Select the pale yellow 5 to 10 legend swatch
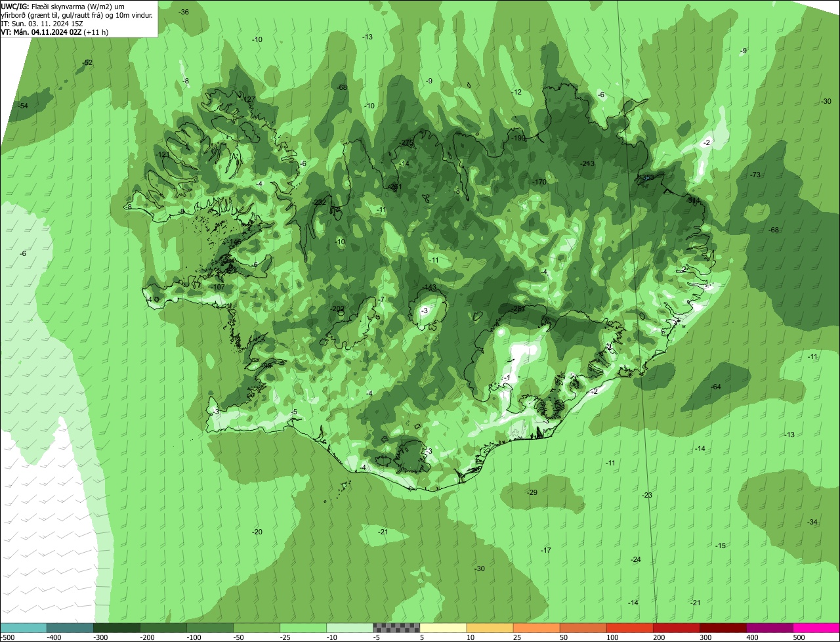840x642 pixels. pyautogui.click(x=443, y=628)
